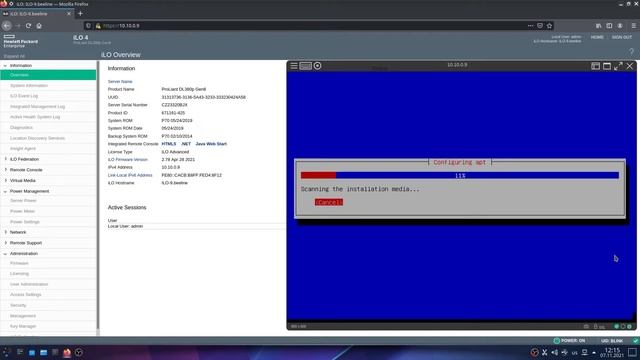Launch the Java Web Start console link
This screenshot has height=360, width=640.
click(x=211, y=144)
